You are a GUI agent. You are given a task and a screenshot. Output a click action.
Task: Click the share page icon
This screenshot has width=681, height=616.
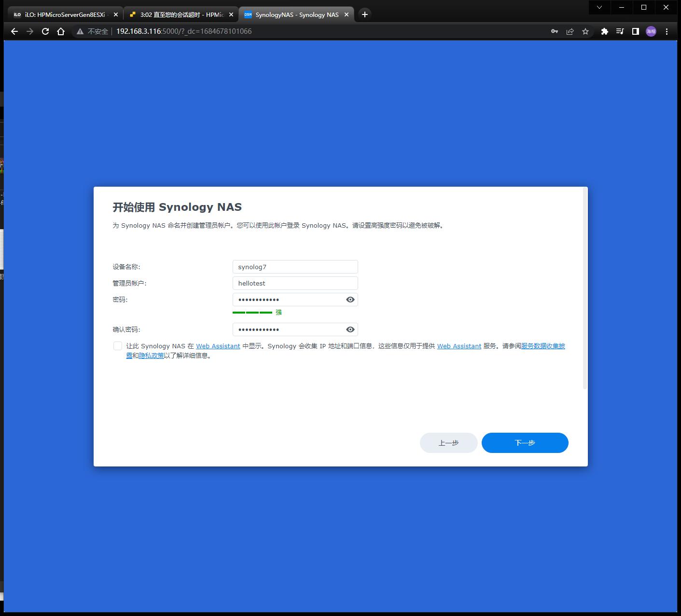[x=570, y=31]
